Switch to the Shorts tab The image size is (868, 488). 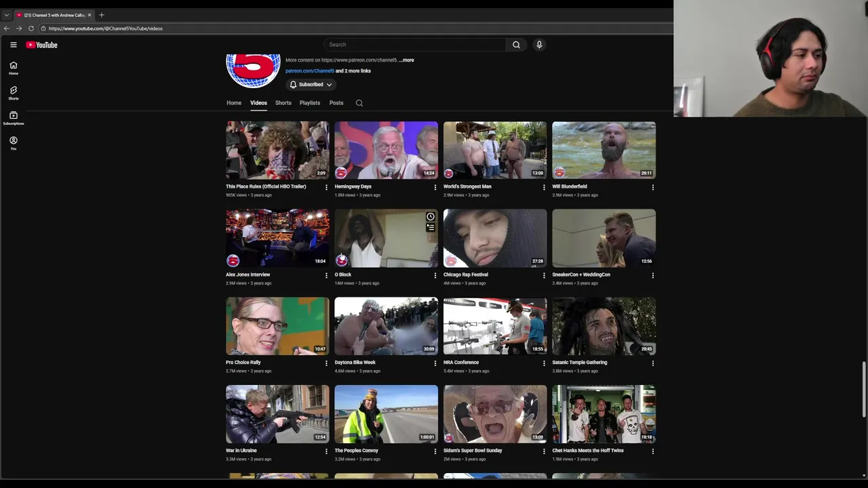tap(283, 103)
